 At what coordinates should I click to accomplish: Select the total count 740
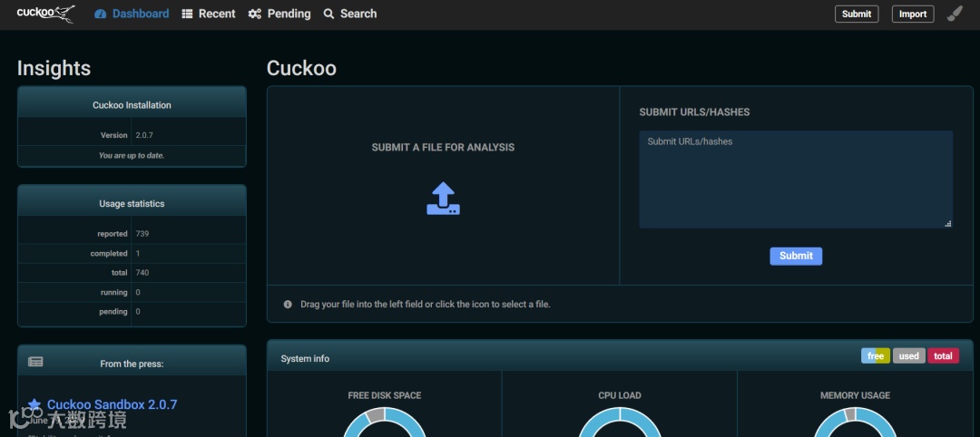click(142, 273)
